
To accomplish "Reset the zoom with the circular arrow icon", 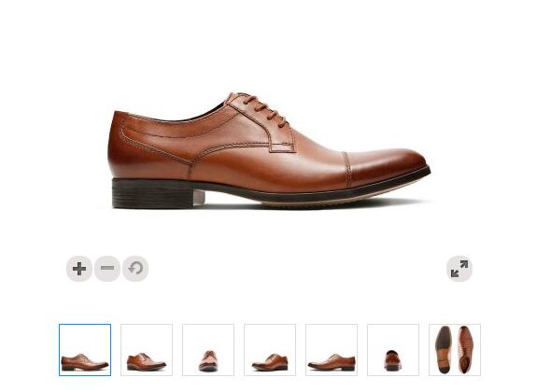I will coord(135,269).
